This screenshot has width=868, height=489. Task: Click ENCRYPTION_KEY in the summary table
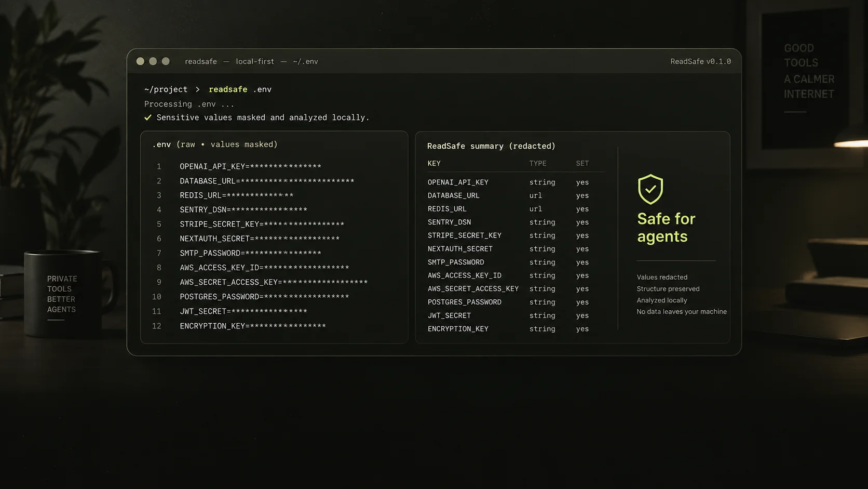pyautogui.click(x=458, y=329)
